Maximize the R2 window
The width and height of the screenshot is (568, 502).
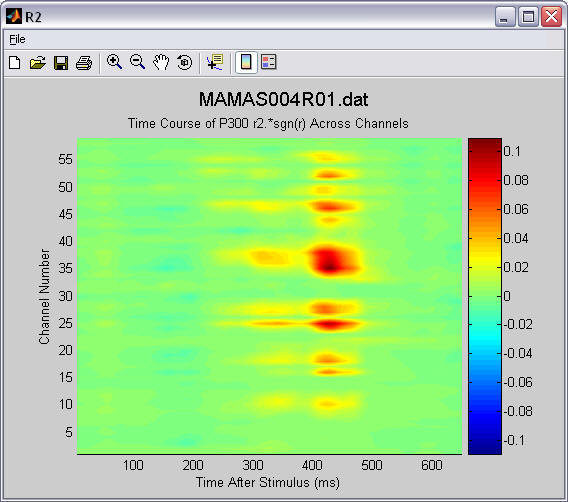(x=528, y=17)
